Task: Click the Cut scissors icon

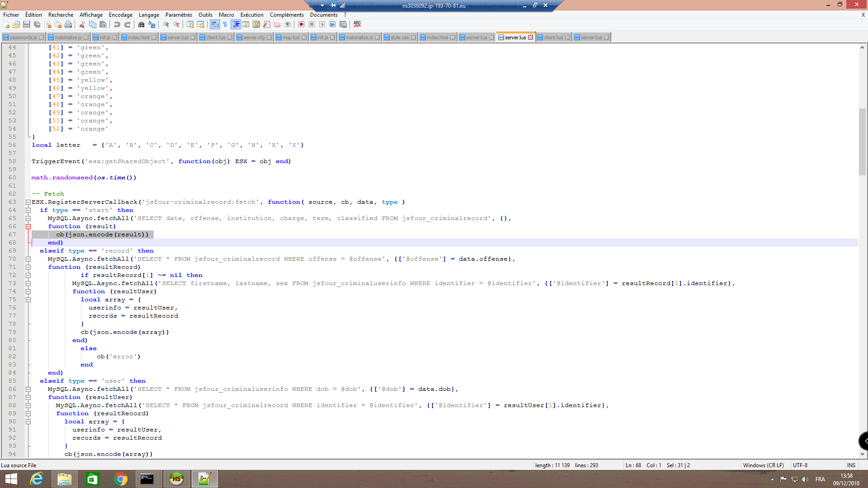Action: pos(82,24)
